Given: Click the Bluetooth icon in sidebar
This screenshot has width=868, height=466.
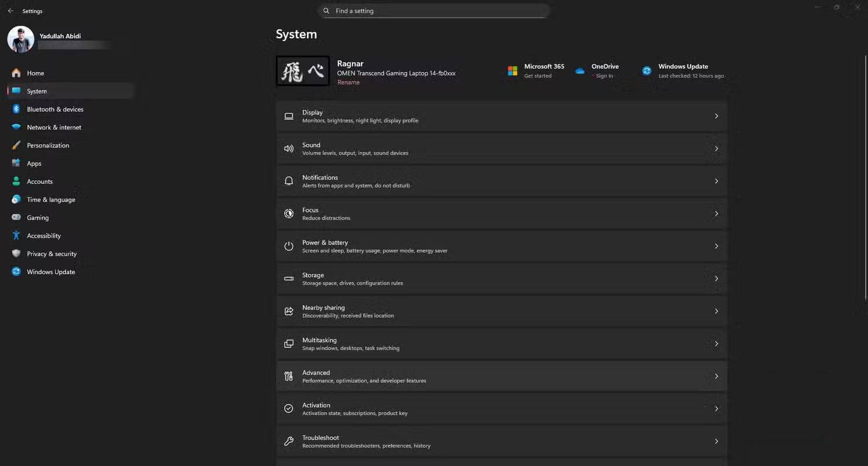Looking at the screenshot, I should coord(16,109).
